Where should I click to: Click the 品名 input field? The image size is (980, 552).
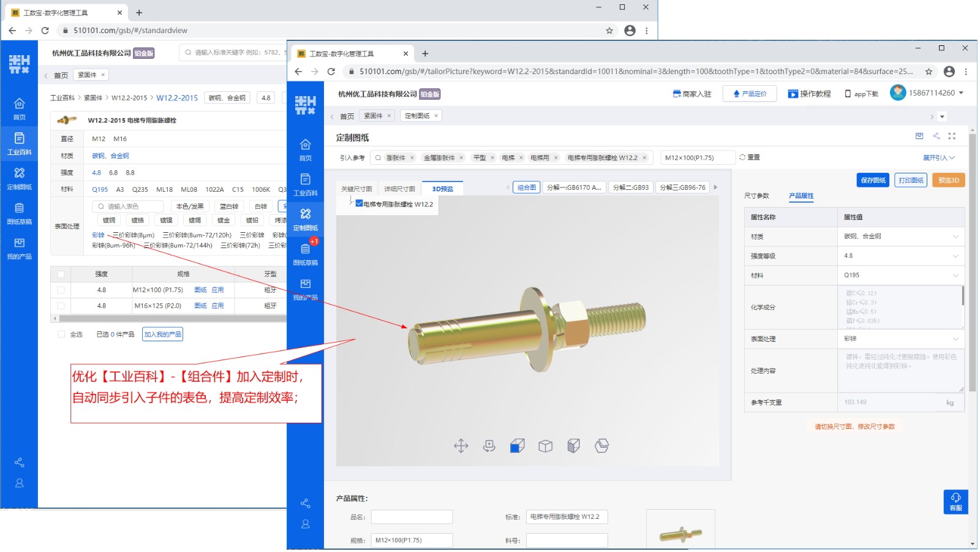click(412, 517)
